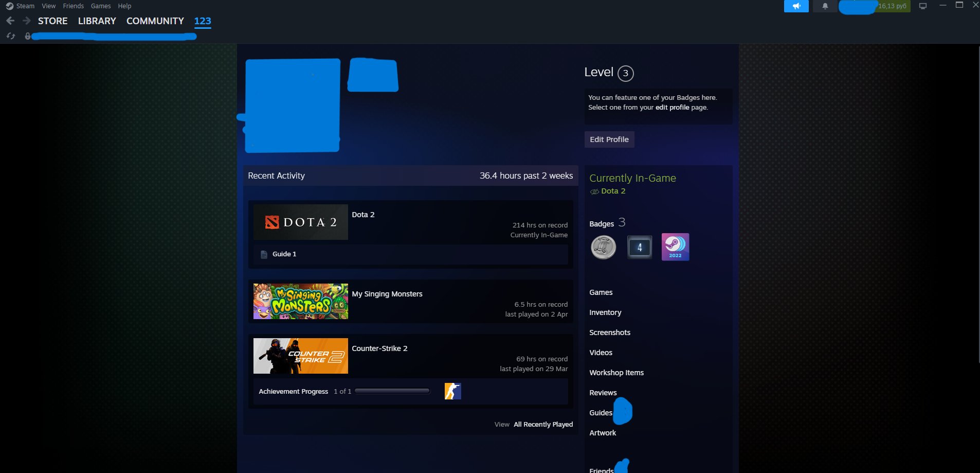Click the My Singing Monsters banner thumbnail
This screenshot has height=473, width=980.
[301, 301]
